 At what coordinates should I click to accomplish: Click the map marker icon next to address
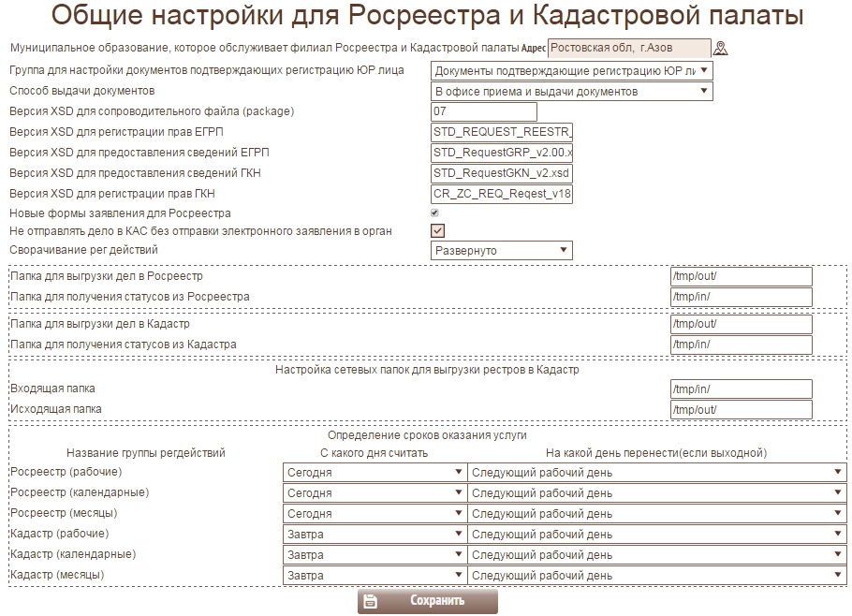720,49
